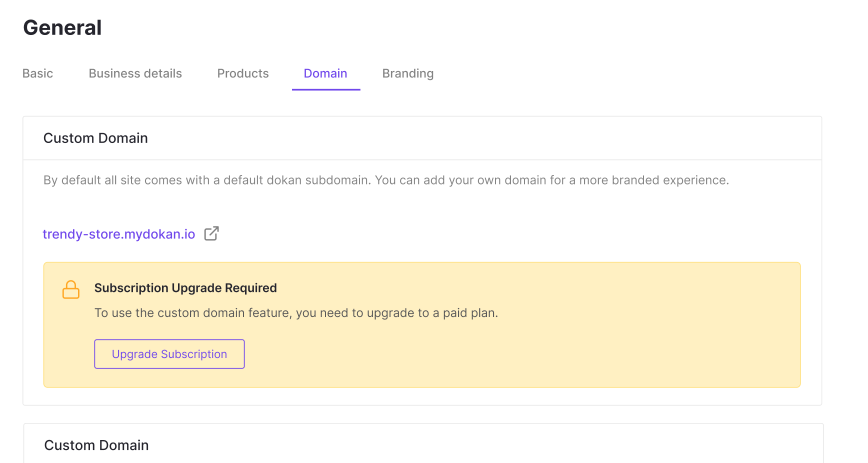Open the Branding tab
The image size is (868, 463).
pos(408,73)
